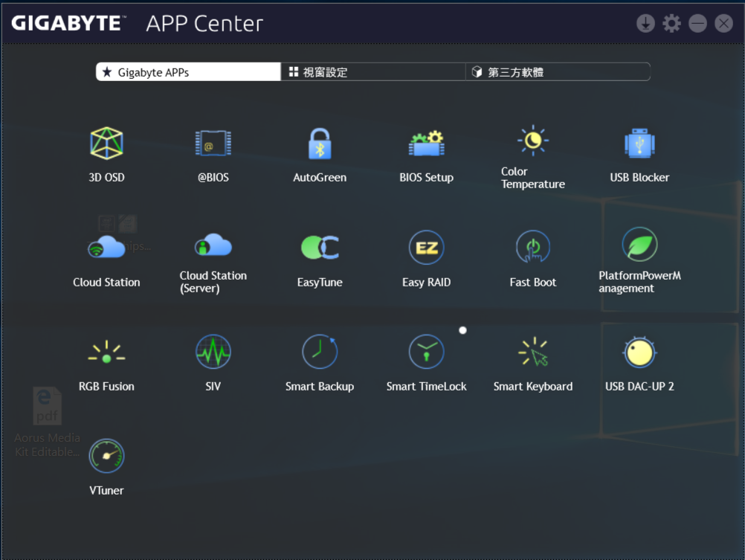Launch BIOS Setup app
Viewport: 745px width, 560px height.
tap(426, 143)
